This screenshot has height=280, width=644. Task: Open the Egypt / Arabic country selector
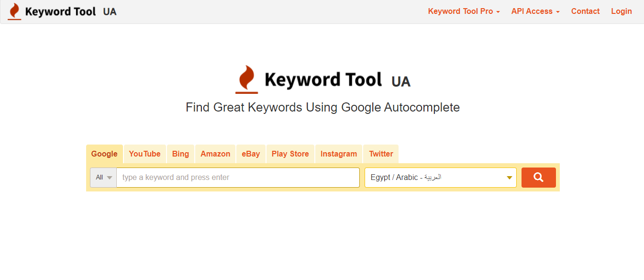[440, 178]
